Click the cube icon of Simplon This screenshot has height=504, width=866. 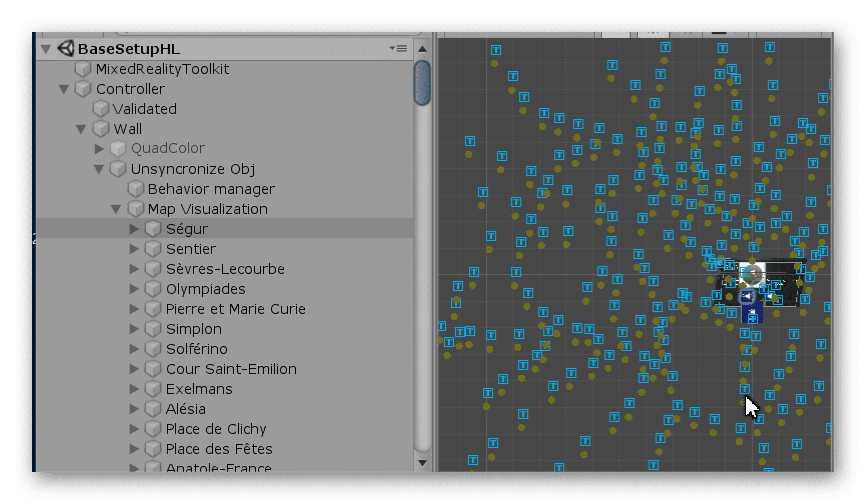(x=153, y=329)
